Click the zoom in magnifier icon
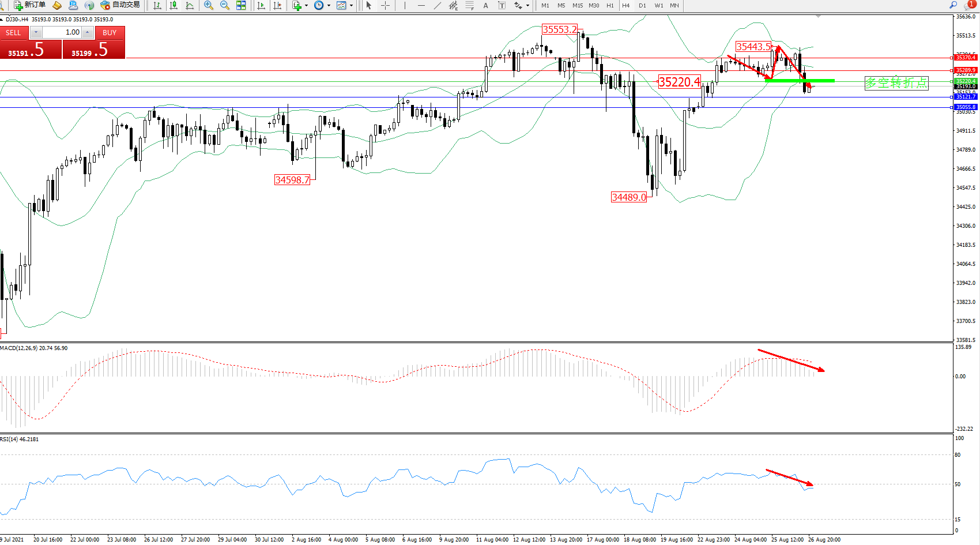Viewport: 980px width, 545px height. [x=209, y=5]
